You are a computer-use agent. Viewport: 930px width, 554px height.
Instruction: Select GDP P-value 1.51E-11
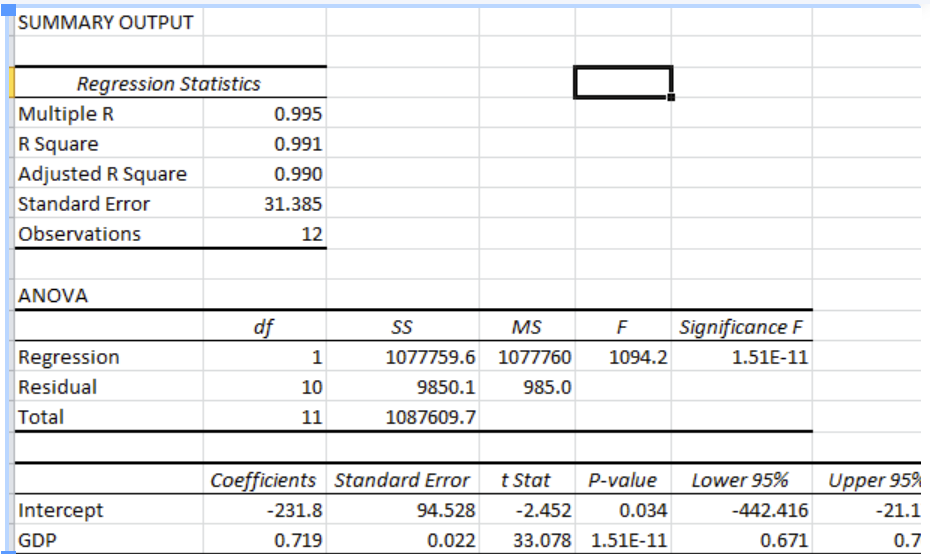click(623, 540)
